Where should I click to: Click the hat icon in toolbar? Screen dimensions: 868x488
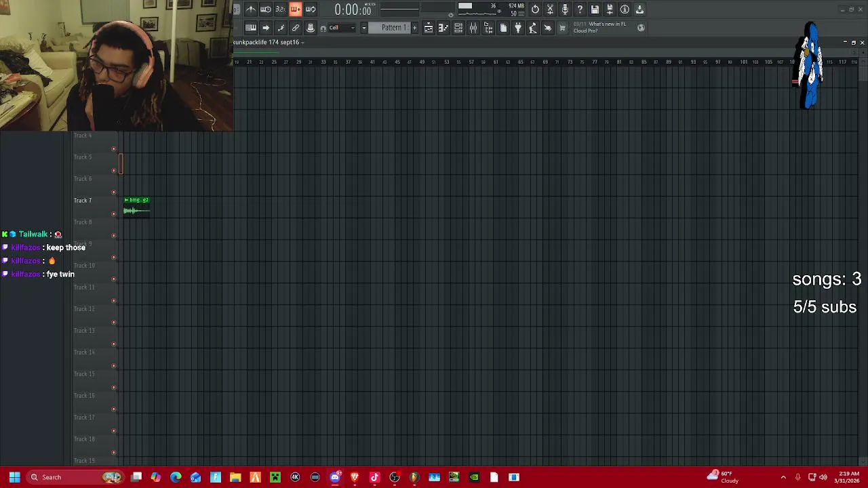[x=311, y=28]
